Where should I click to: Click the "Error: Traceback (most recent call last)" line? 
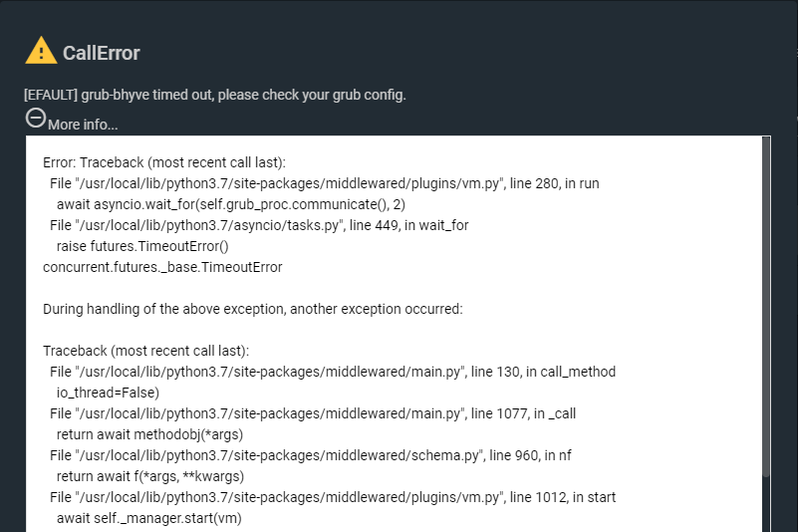click(x=164, y=162)
